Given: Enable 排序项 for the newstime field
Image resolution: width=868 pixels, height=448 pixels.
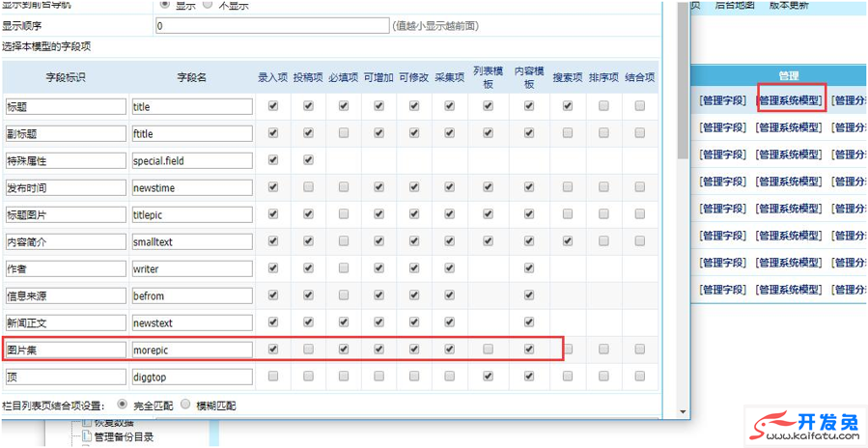Looking at the screenshot, I should tap(603, 187).
